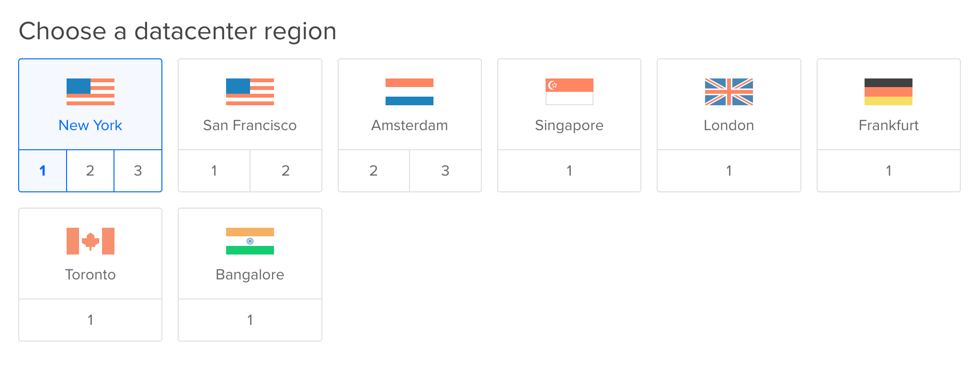The height and width of the screenshot is (377, 980).
Task: Click the Frankfurt German flag icon
Action: click(889, 92)
